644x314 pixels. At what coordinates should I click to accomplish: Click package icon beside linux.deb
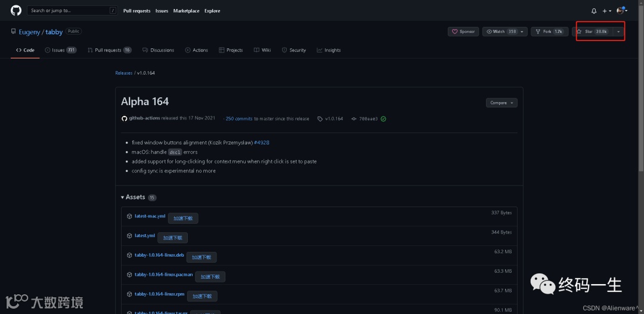pos(129,255)
